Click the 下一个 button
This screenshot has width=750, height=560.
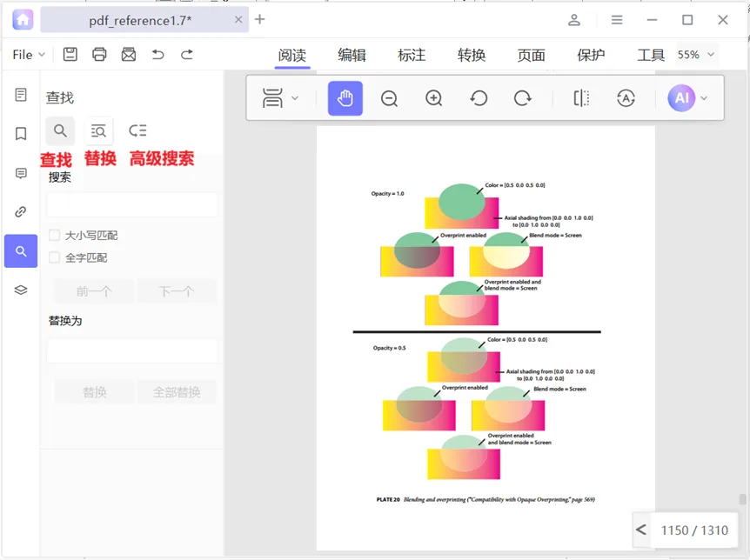coord(177,291)
